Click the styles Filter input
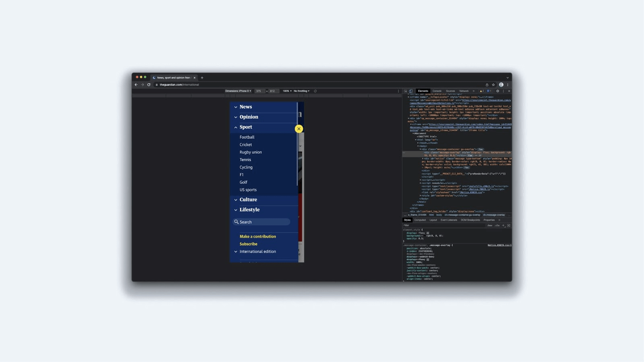Screen dimensions: 644x362 click(444, 225)
